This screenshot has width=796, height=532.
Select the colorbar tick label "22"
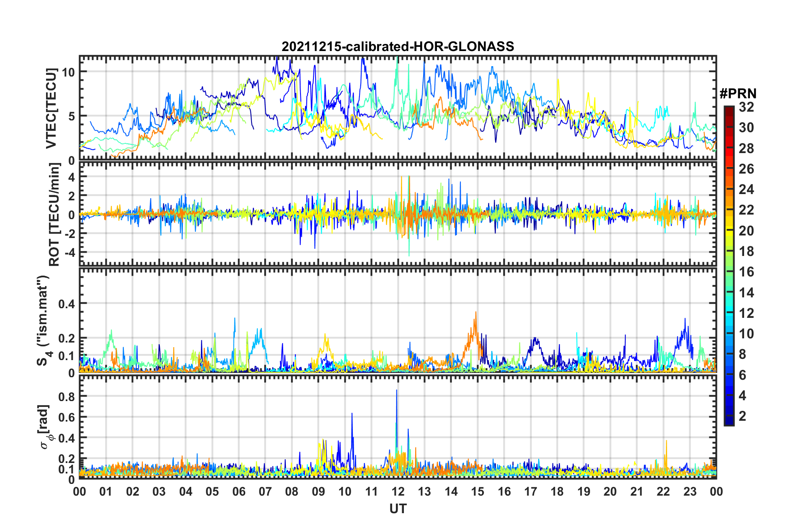[x=746, y=210]
